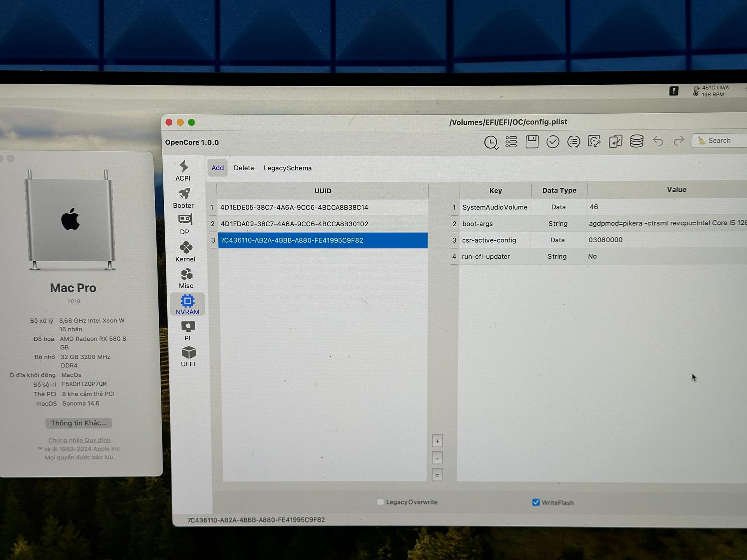Screen dimensions: 747x560
Task: Click the import arrow toolbar icon
Action: (615, 141)
